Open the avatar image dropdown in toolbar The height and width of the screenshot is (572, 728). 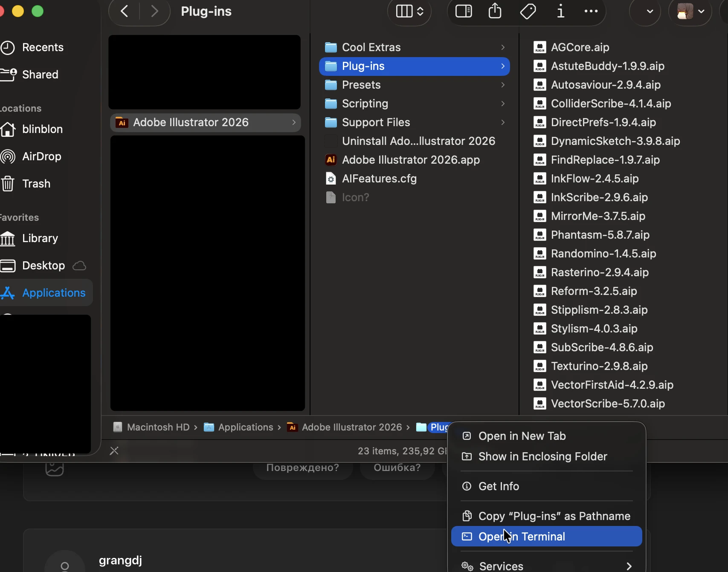[691, 12]
